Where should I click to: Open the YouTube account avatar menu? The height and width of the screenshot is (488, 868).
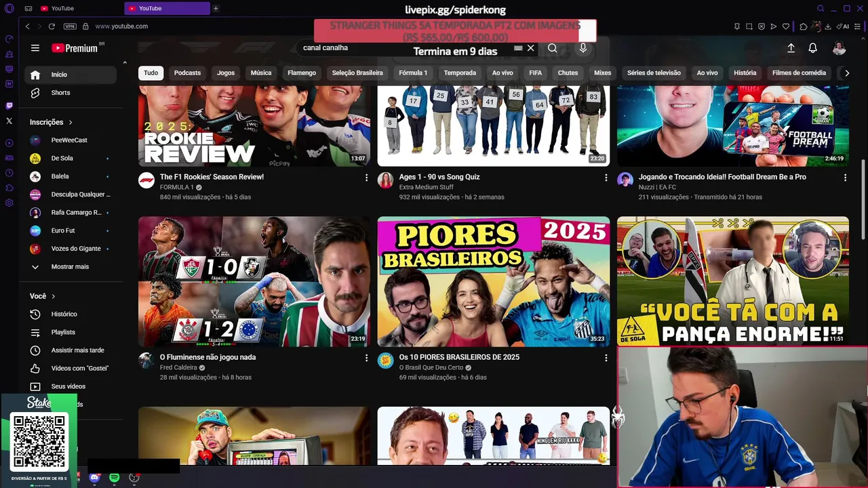pyautogui.click(x=840, y=48)
